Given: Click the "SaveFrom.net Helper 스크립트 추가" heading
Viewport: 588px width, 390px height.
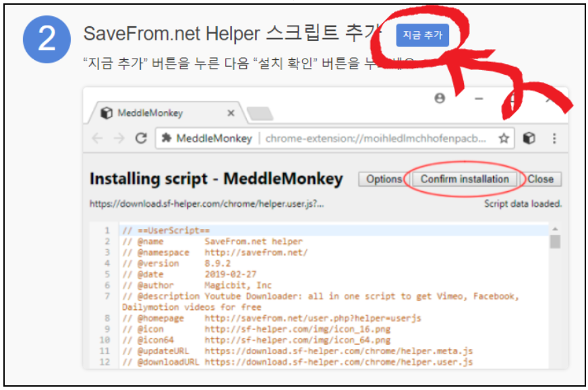Looking at the screenshot, I should click(232, 34).
